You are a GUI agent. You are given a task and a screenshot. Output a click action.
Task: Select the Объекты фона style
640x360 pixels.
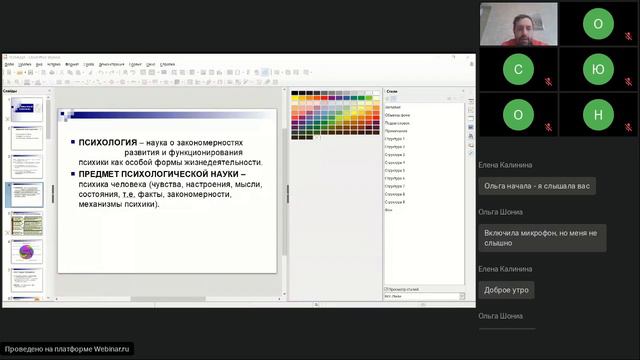pyautogui.click(x=397, y=115)
